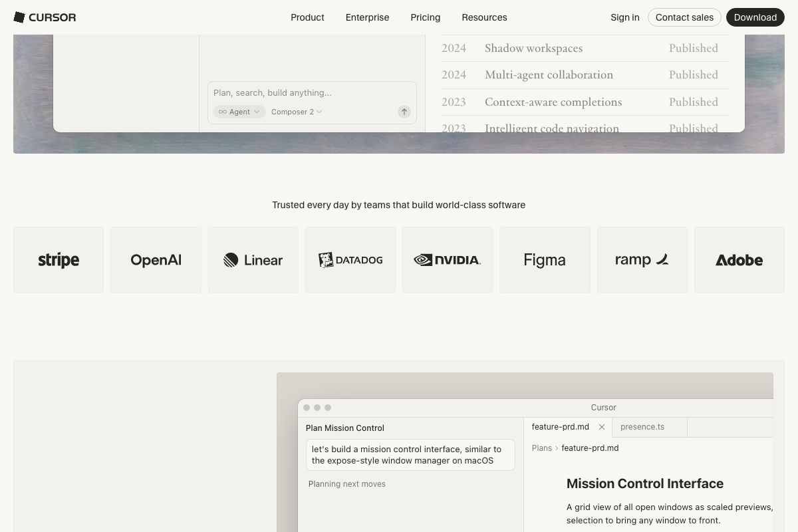Image resolution: width=798 pixels, height=532 pixels.
Task: Select the Context-aware completions row
Action: [585, 102]
